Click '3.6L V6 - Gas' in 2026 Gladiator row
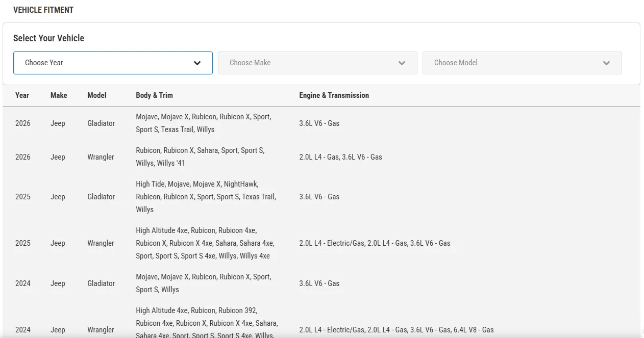 pos(319,123)
